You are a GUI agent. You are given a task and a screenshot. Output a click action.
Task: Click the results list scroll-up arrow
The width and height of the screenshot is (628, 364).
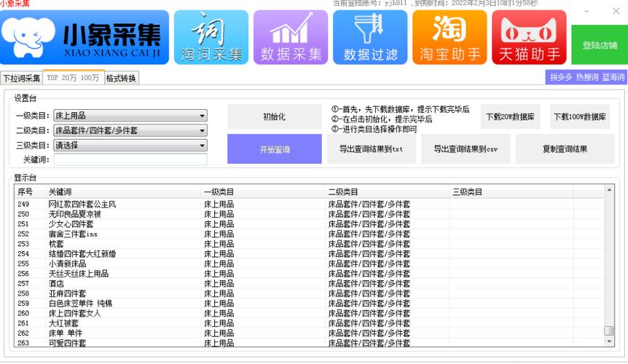[x=609, y=190]
